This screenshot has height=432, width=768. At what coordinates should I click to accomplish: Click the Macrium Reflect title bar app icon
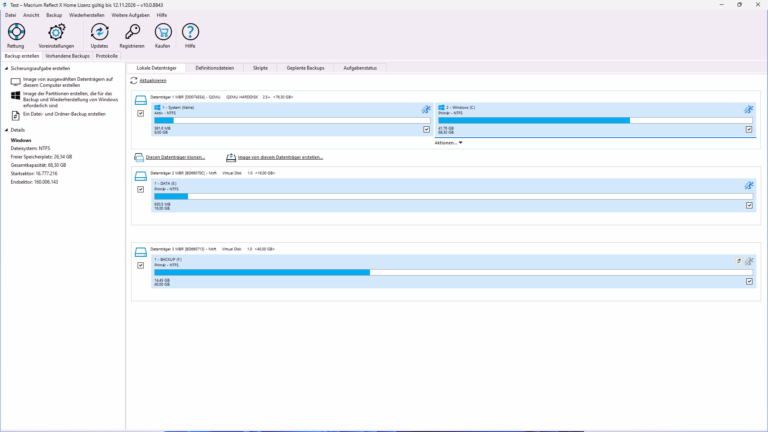5,5
